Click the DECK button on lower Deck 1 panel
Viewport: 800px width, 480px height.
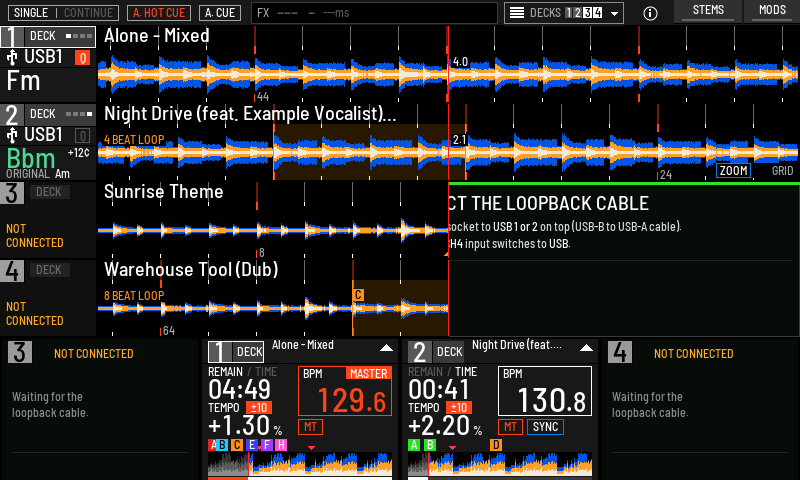click(x=249, y=352)
